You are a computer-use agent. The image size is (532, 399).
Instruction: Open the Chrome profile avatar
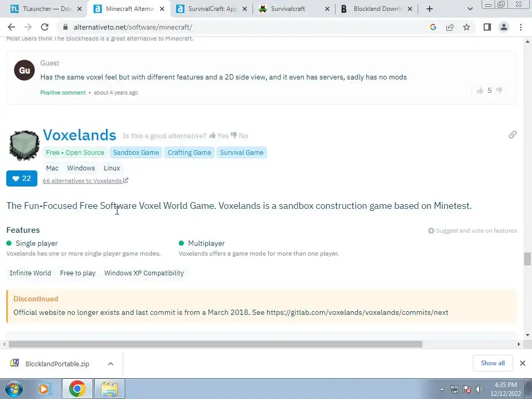[x=504, y=27]
